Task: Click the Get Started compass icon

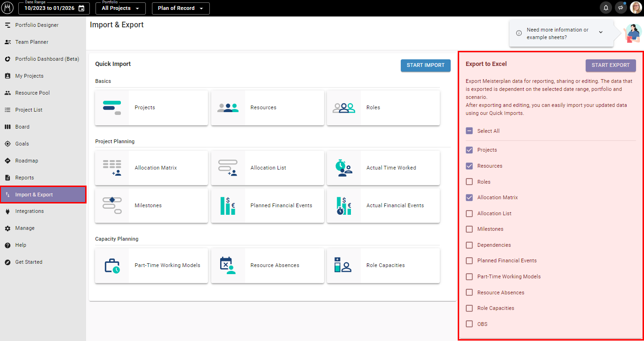Action: tap(8, 262)
